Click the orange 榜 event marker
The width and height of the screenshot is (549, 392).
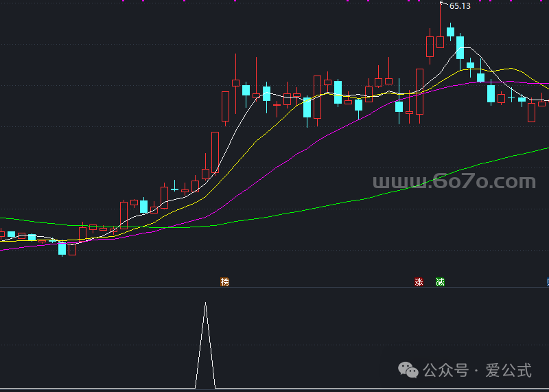[224, 282]
